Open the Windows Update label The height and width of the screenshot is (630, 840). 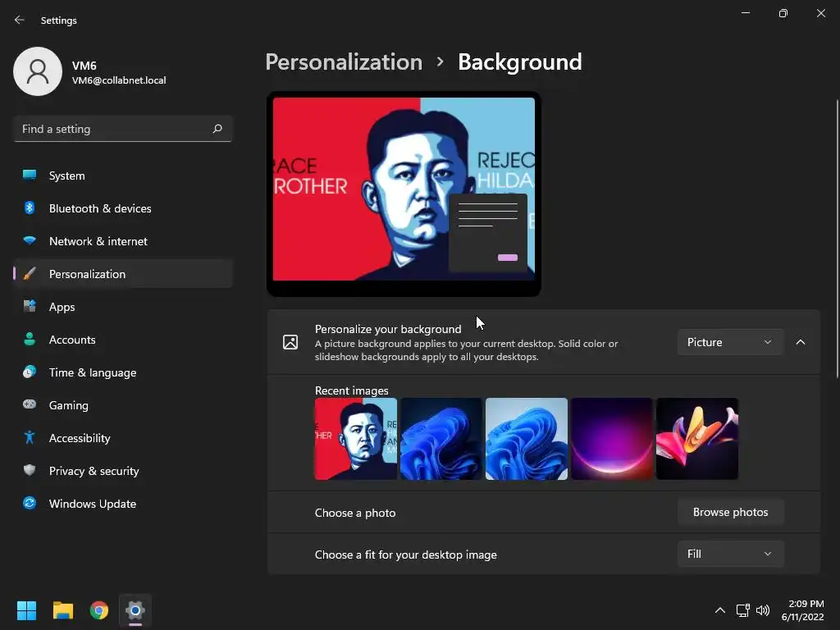93,504
